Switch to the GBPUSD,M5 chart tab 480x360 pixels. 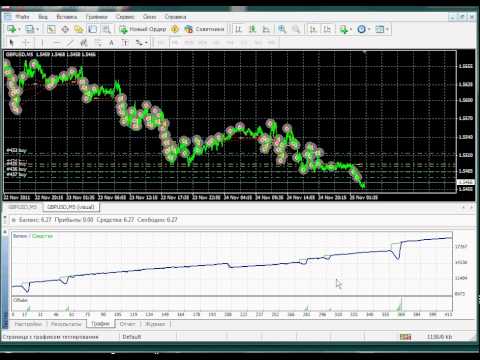(x=22, y=207)
